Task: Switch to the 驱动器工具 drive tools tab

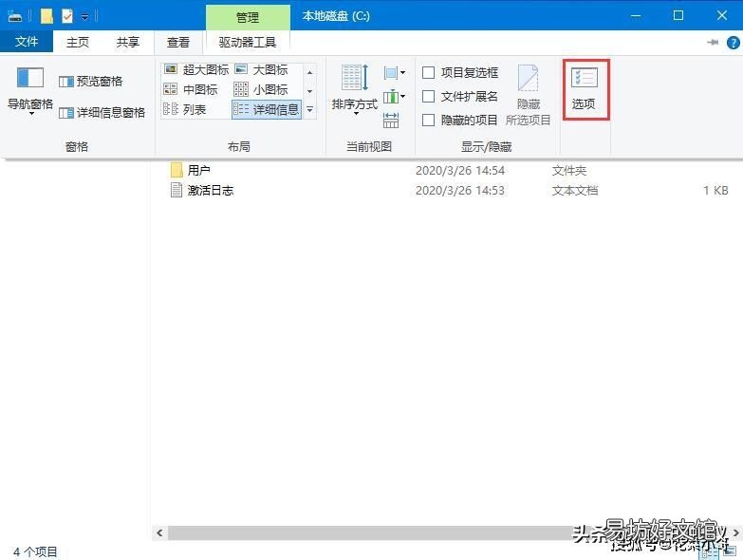Action: click(248, 43)
